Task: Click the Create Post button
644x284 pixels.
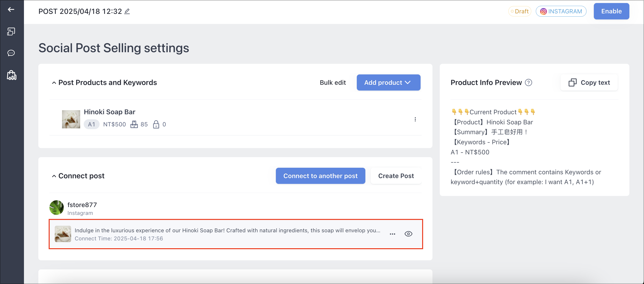Action: click(396, 176)
